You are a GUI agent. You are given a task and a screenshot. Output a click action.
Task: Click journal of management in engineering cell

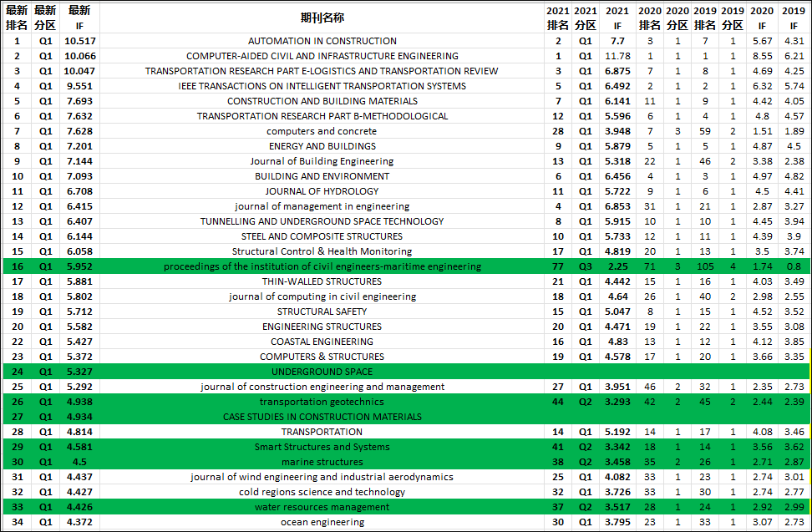click(x=322, y=206)
